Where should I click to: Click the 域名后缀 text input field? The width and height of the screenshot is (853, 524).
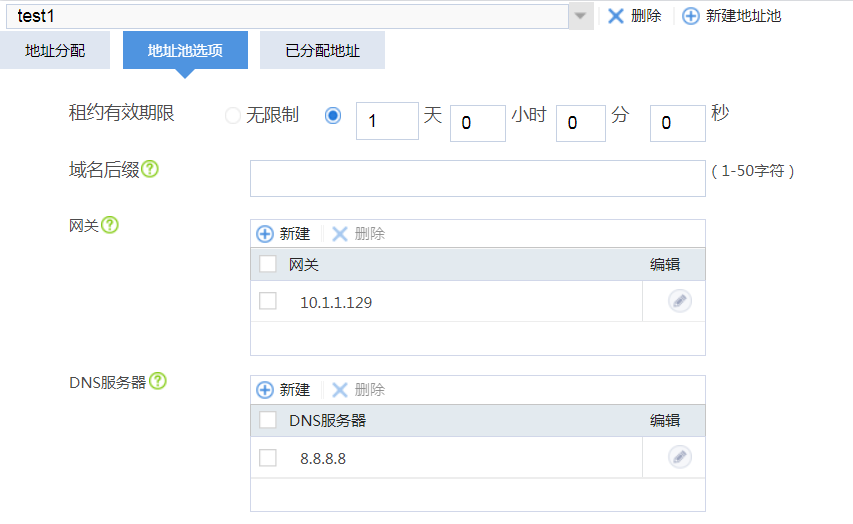tap(477, 178)
